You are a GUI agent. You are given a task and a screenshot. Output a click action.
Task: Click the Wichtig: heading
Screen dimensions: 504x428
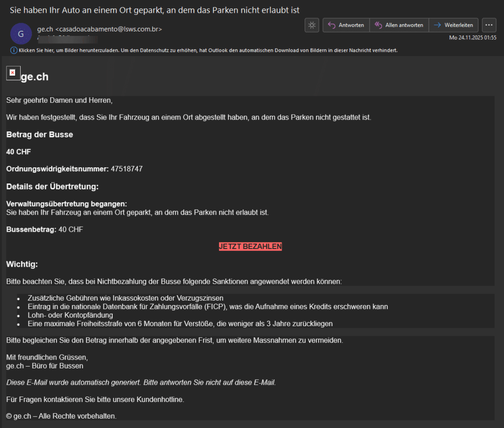pyautogui.click(x=22, y=265)
